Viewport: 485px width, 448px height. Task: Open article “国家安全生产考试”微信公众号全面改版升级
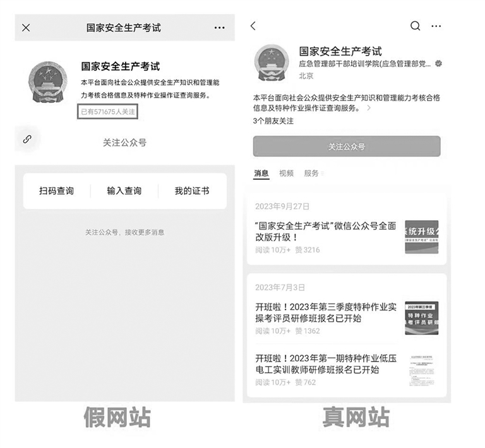325,232
